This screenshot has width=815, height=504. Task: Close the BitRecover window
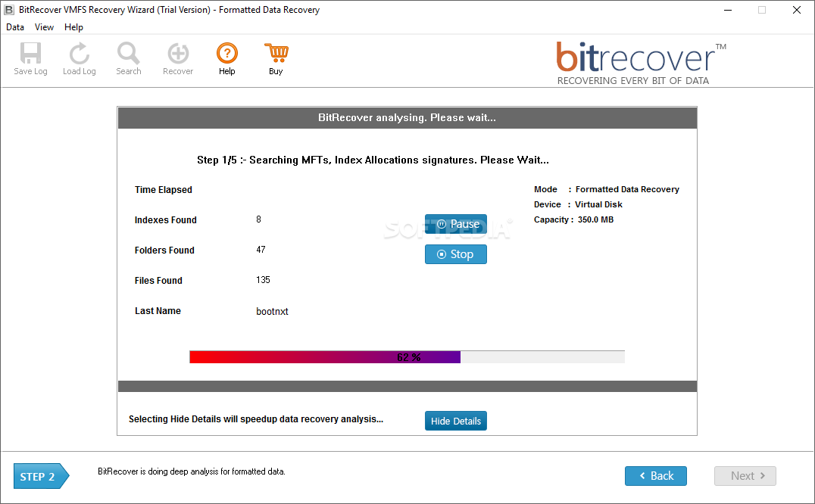pyautogui.click(x=796, y=10)
